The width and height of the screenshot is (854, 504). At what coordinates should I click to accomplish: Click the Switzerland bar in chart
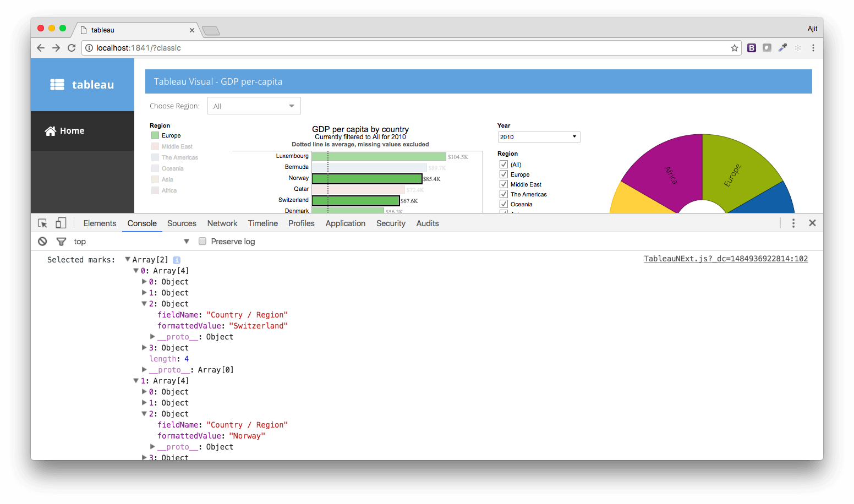pyautogui.click(x=355, y=201)
